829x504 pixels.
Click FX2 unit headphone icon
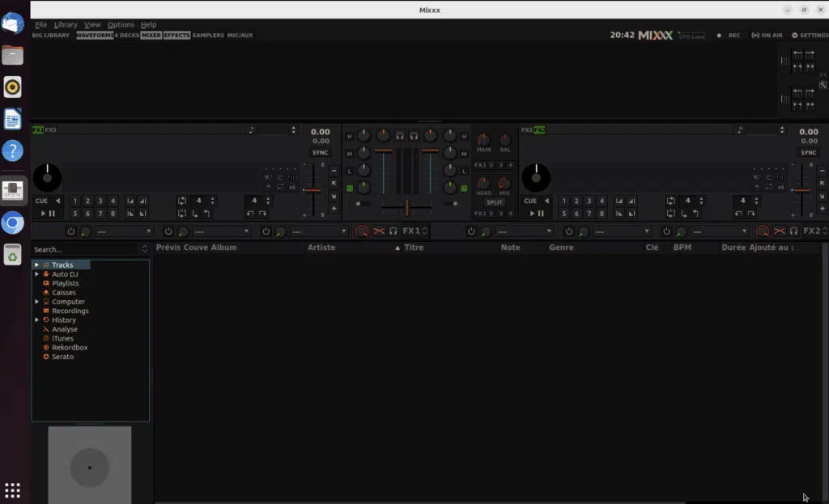point(793,231)
